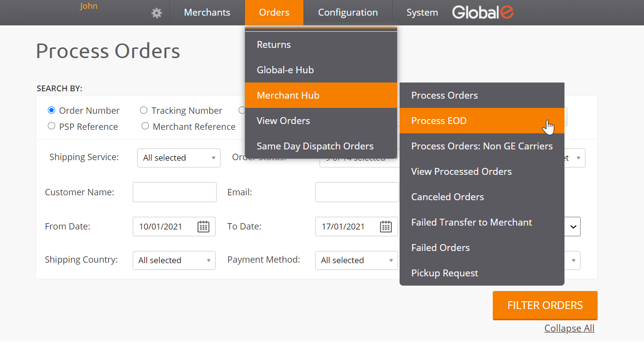Open the Configuration menu
Image resolution: width=644 pixels, height=353 pixels.
point(348,13)
